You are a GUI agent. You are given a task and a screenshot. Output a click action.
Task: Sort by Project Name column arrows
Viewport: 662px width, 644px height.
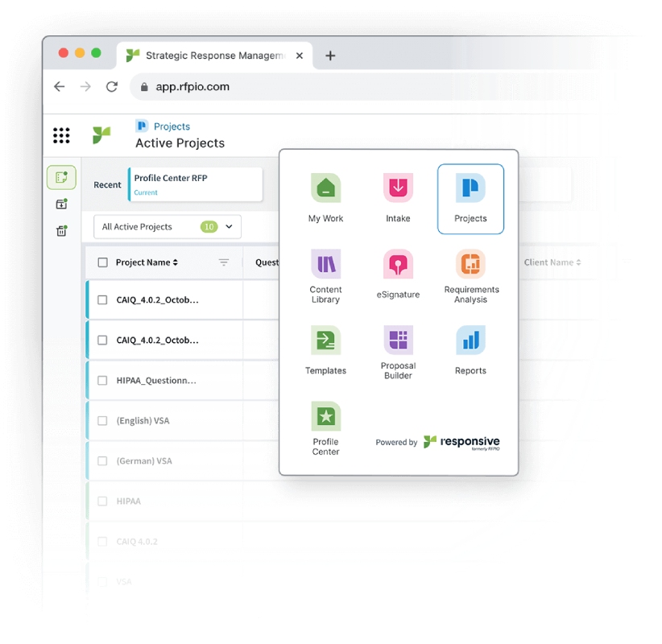[x=176, y=262]
